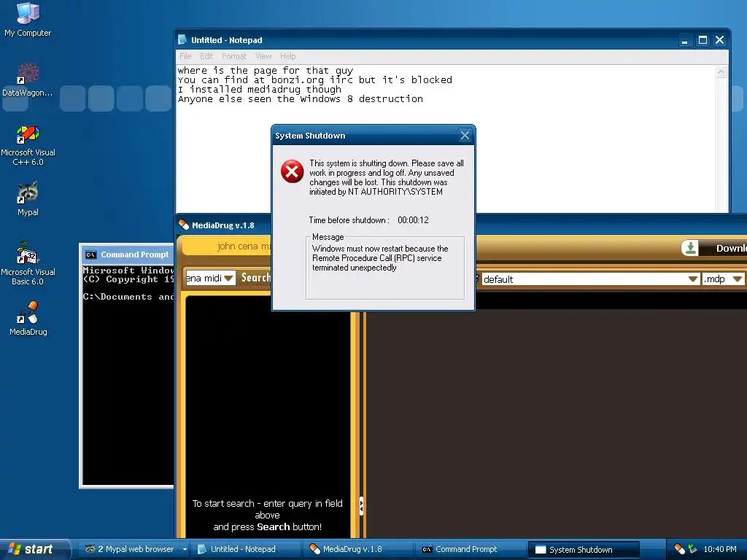Screen dimensions: 747x560
Task: Expand the '.mdp' format dropdown
Action: (x=738, y=279)
